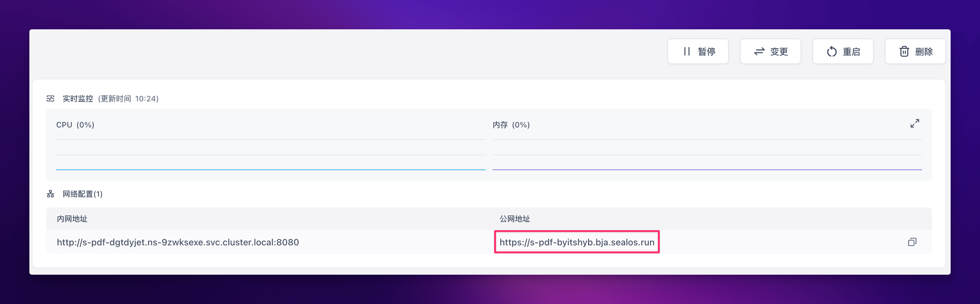Click the expand chart icon above the 内存 graph
This screenshot has width=980, height=304.
click(x=915, y=124)
